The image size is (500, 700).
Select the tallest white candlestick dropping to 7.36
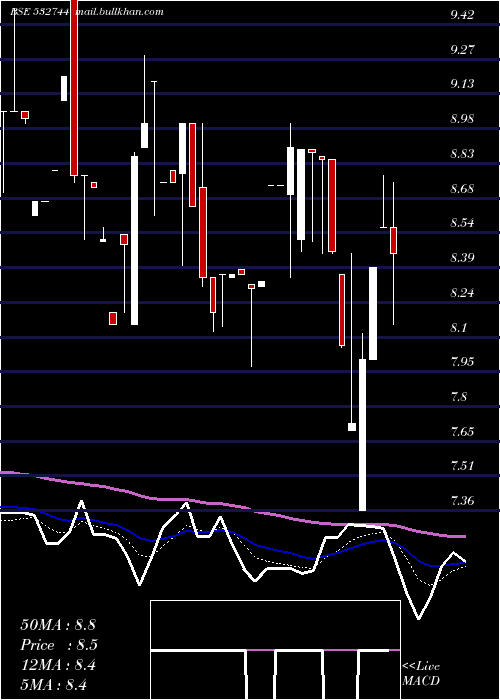click(x=362, y=435)
